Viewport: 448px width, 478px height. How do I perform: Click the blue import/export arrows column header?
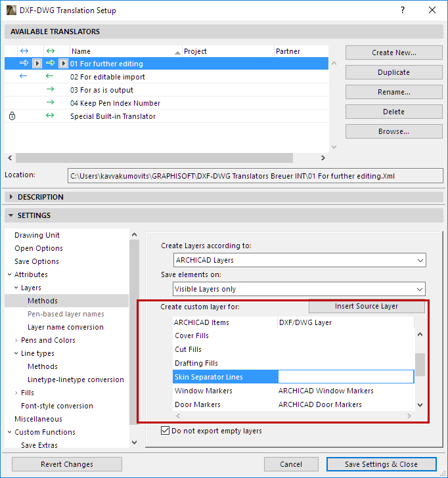click(24, 51)
